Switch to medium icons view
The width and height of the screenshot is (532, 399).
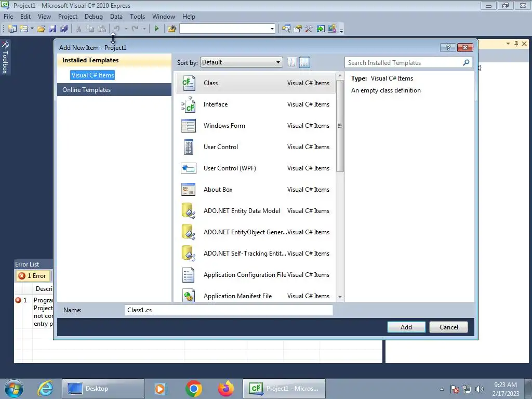pyautogui.click(x=304, y=62)
